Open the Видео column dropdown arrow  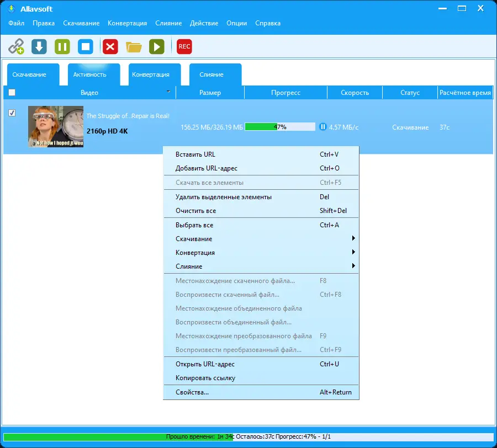168,92
